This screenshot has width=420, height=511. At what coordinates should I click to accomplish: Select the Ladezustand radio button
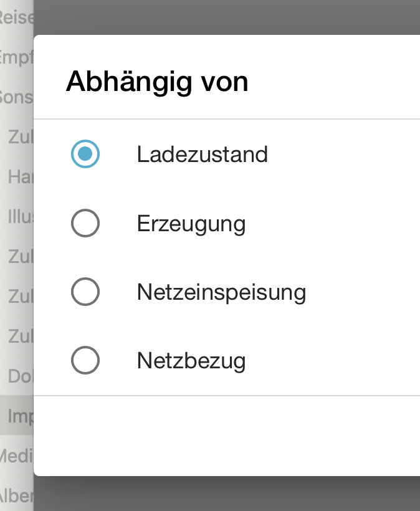85,154
